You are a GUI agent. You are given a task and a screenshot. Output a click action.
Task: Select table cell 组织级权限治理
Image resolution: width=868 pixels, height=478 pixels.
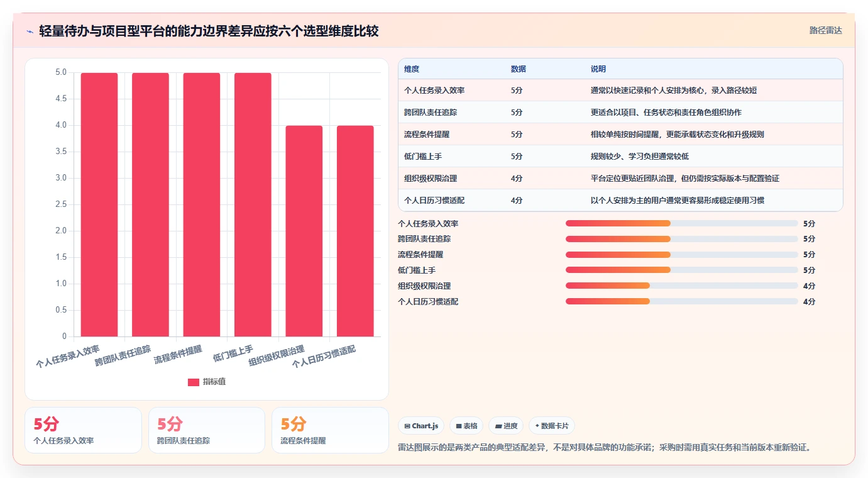pos(431,179)
